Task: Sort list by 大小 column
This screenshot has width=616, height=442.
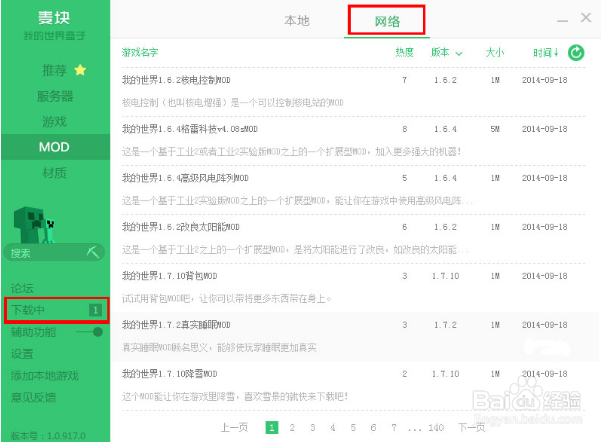Action: [x=495, y=52]
